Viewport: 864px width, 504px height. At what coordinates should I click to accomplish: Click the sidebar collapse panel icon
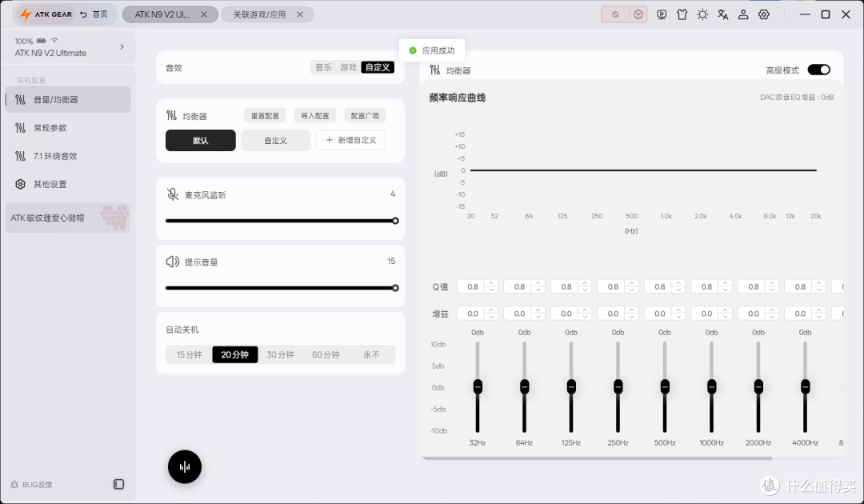118,484
